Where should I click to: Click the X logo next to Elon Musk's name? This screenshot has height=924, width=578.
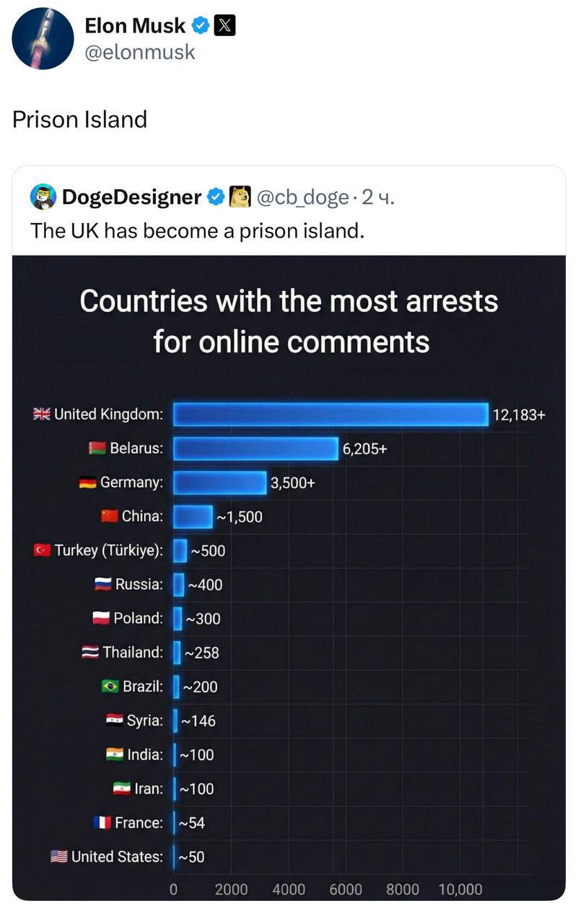pos(224,25)
